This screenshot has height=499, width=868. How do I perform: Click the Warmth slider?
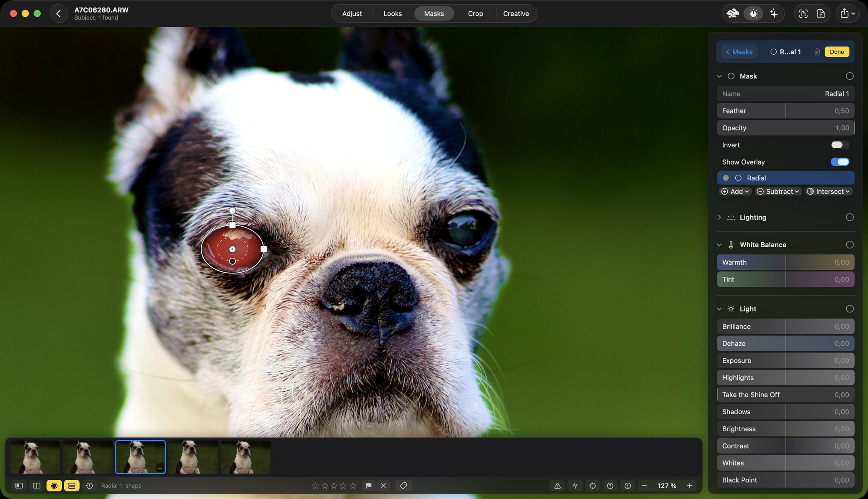785,262
